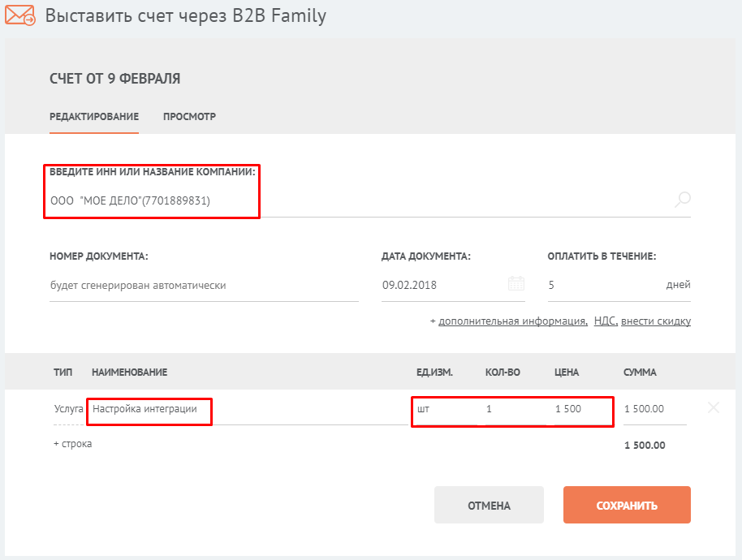Expand the дополнительная информация link

pos(512,321)
